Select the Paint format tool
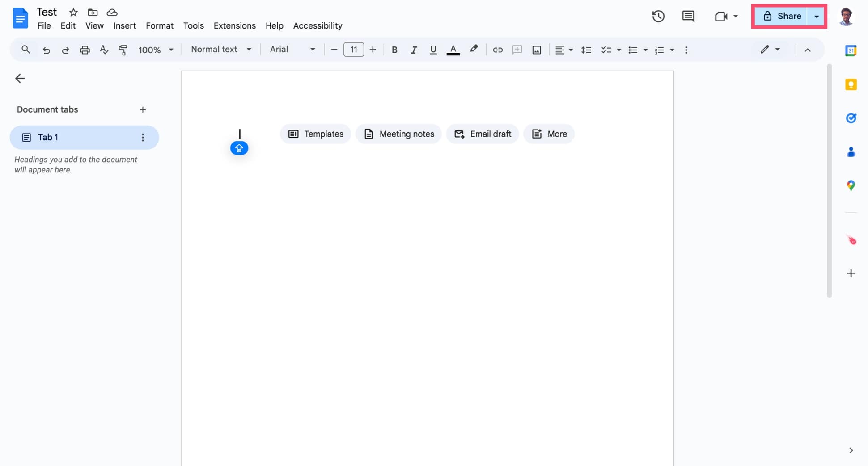Viewport: 868px width, 466px height. [123, 50]
